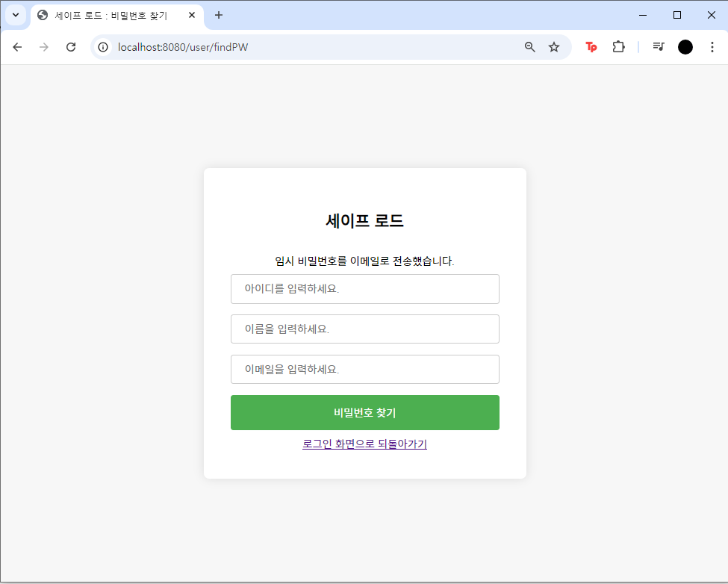Click the forward navigation arrow
The image size is (728, 584).
(44, 47)
